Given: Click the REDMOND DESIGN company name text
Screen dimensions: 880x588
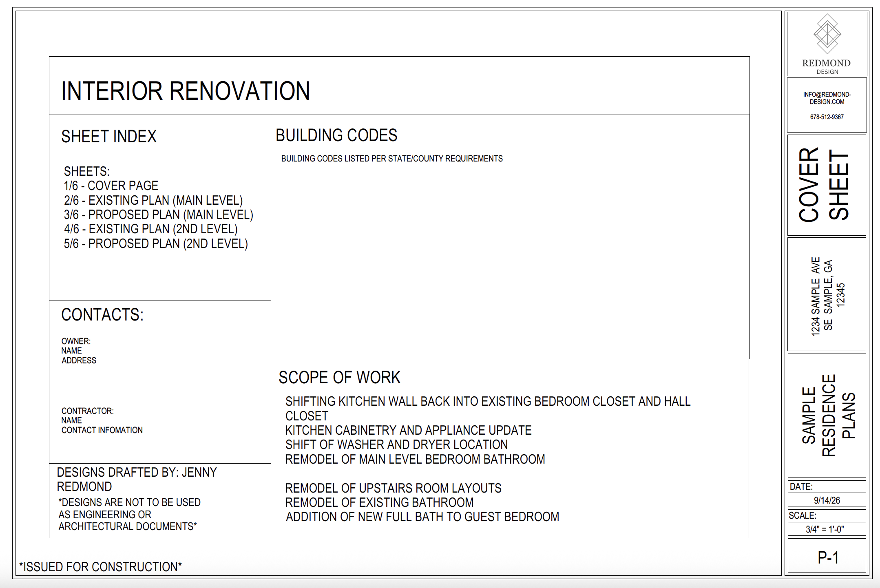Looking at the screenshot, I should [827, 66].
